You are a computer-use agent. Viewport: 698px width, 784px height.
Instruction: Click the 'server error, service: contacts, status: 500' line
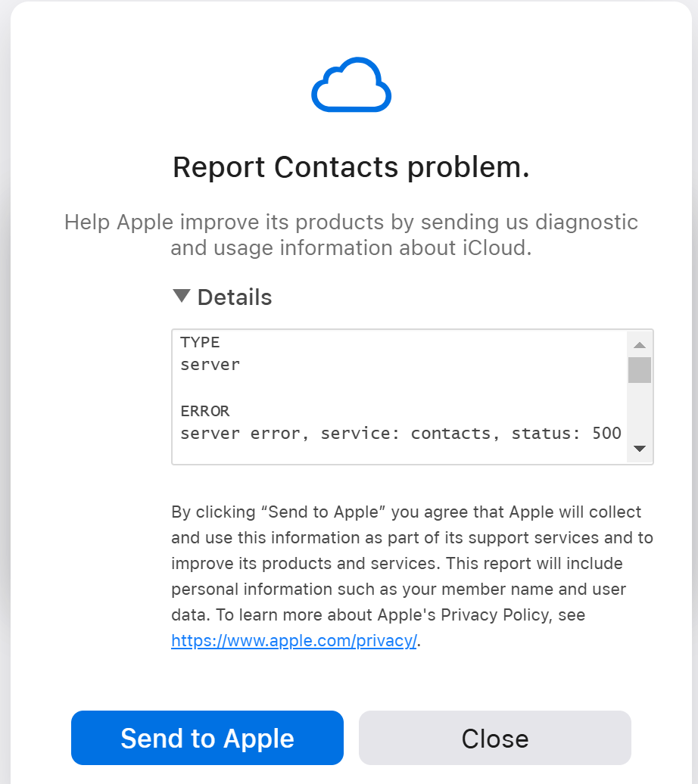tap(400, 433)
